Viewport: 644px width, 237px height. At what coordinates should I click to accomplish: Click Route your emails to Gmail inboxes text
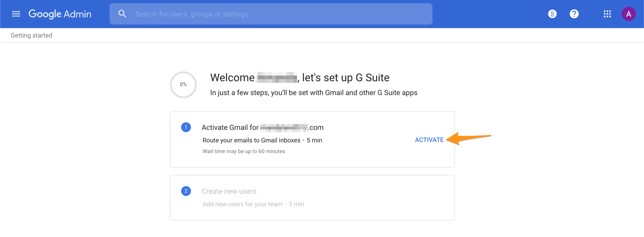point(251,140)
